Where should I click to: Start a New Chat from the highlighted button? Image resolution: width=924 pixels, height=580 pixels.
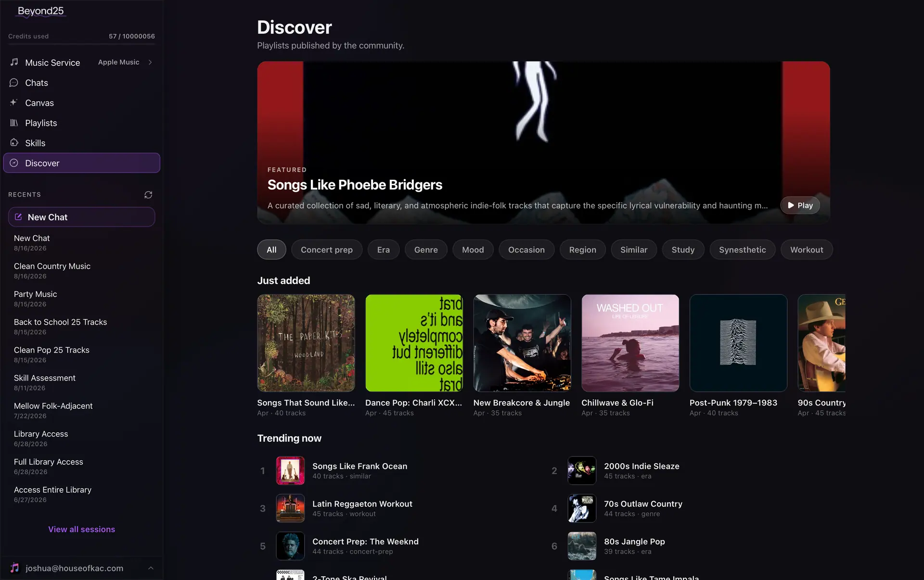(x=81, y=217)
